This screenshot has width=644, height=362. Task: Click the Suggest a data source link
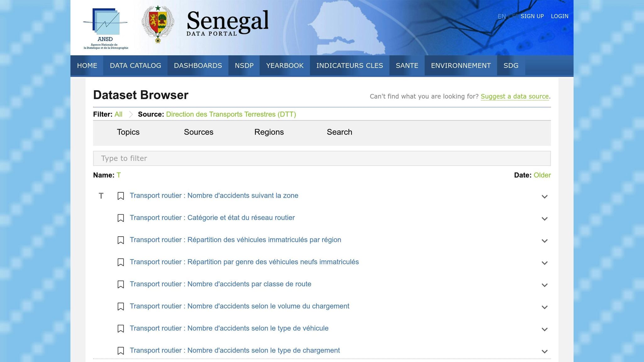pos(514,96)
